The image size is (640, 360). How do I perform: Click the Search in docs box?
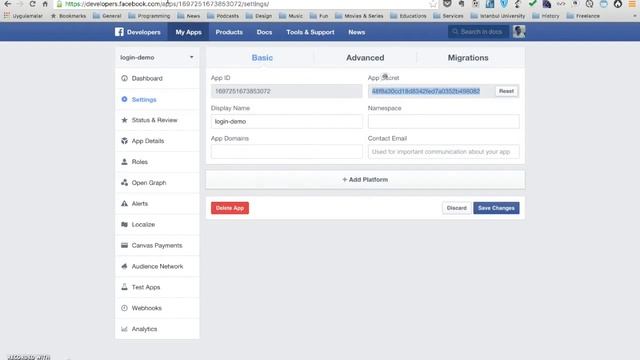point(478,31)
